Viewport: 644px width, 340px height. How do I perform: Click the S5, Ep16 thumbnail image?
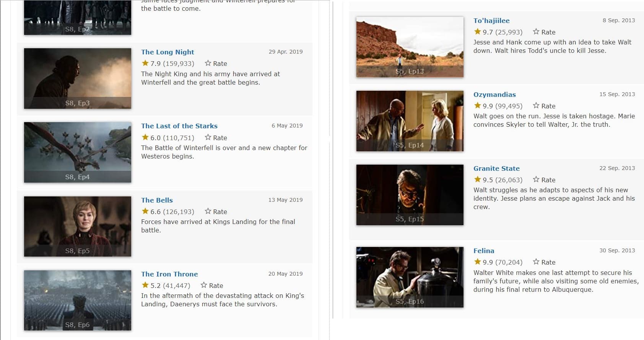click(x=410, y=277)
